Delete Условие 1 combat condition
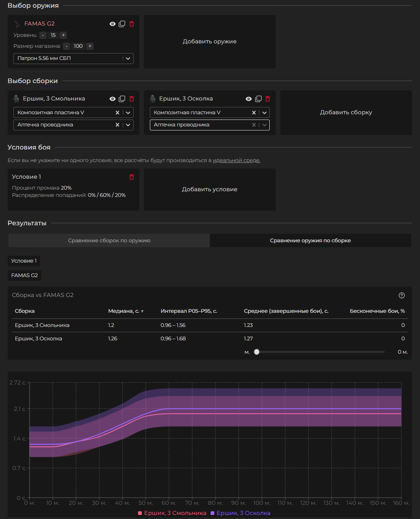 point(132,177)
